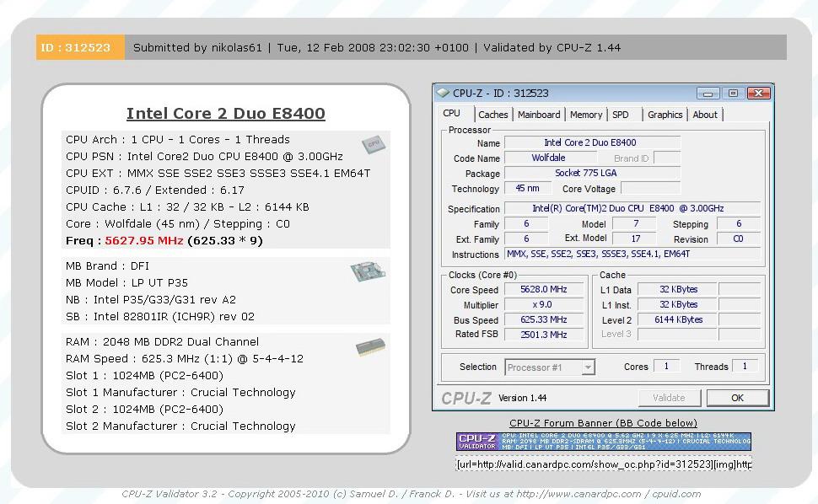Click the L1 Inst. value 32 KBytes
818x504 pixels.
pos(678,304)
